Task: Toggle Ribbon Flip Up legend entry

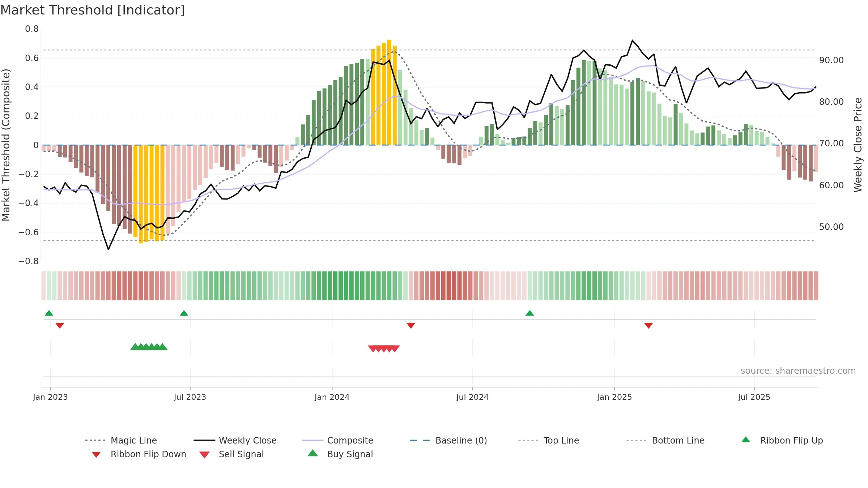Action: (x=782, y=440)
